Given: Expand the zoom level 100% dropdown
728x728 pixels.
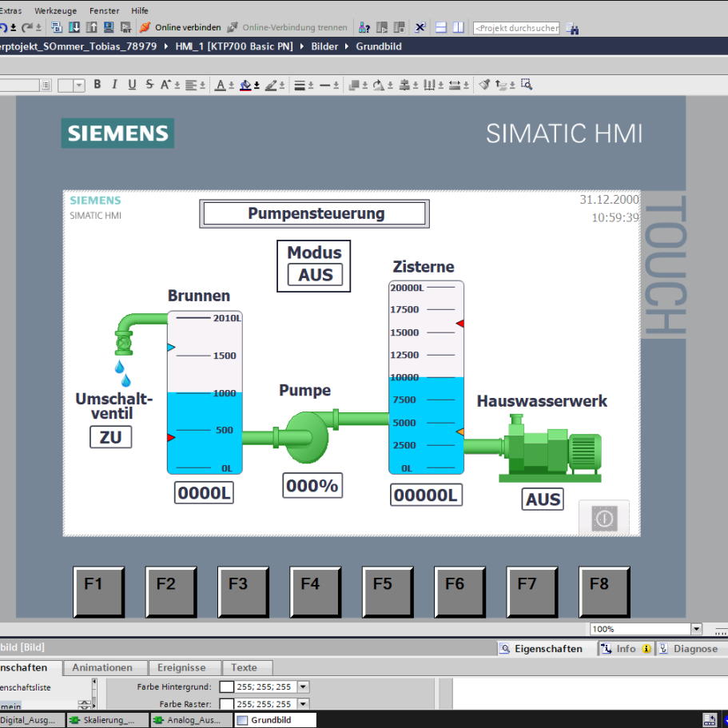Looking at the screenshot, I should pos(695,630).
